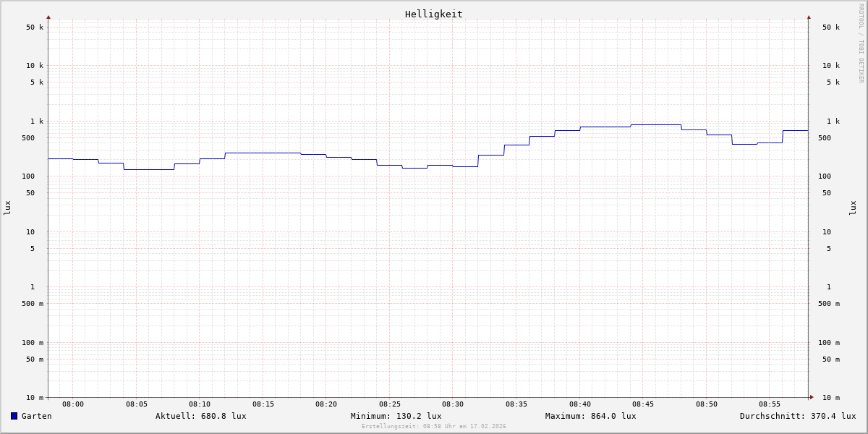Image resolution: width=868 pixels, height=434 pixels.
Task: Click the 10 m label on right axis
Action: [830, 398]
